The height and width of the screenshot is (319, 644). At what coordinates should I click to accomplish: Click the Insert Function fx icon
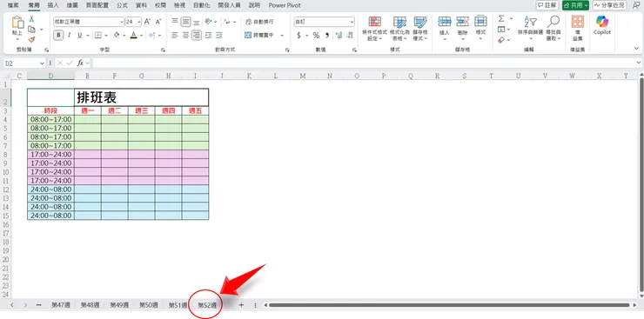(80, 63)
